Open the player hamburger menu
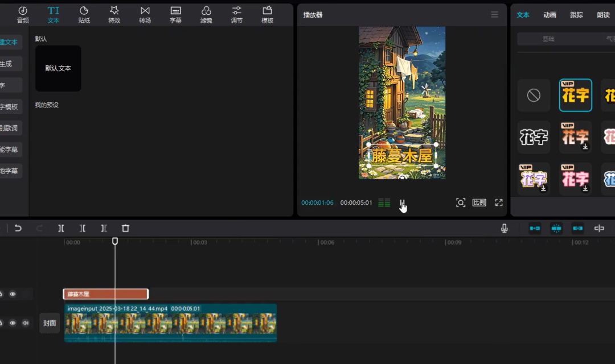Image resolution: width=615 pixels, height=364 pixels. [494, 15]
